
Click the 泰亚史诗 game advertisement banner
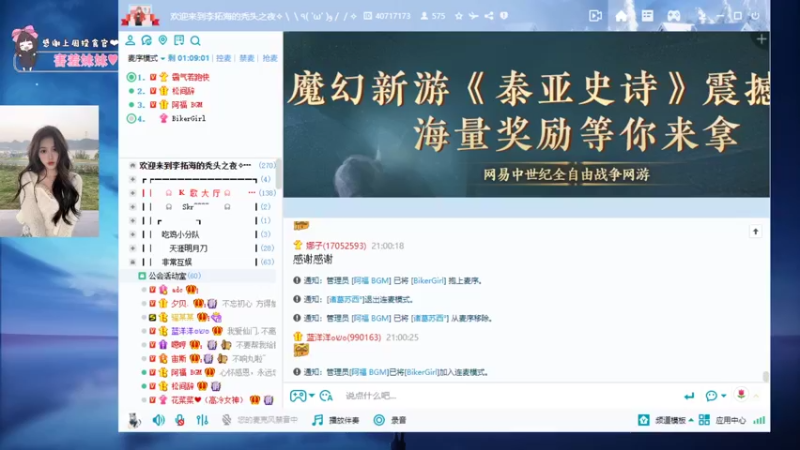click(527, 114)
